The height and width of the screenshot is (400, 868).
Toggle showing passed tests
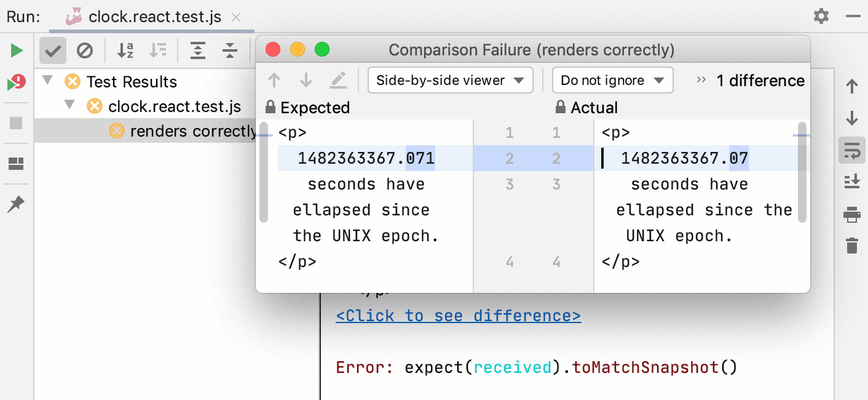pos(52,50)
